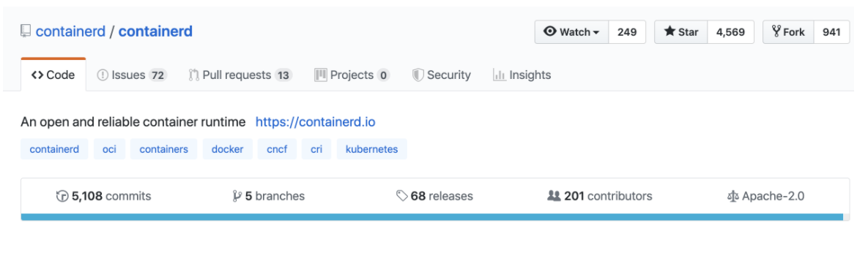Viewport: 868px width, 272px height.
Task: Go to the Projects tab
Action: (x=352, y=75)
